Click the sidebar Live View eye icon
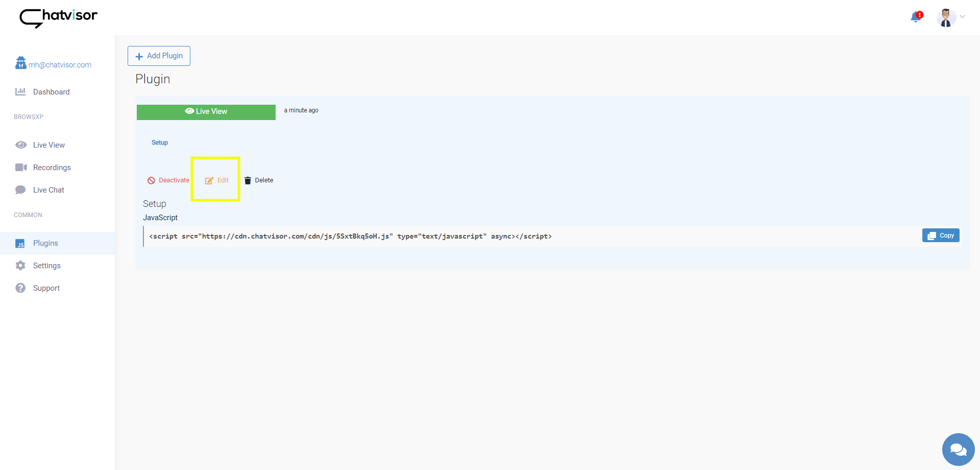 [x=21, y=145]
